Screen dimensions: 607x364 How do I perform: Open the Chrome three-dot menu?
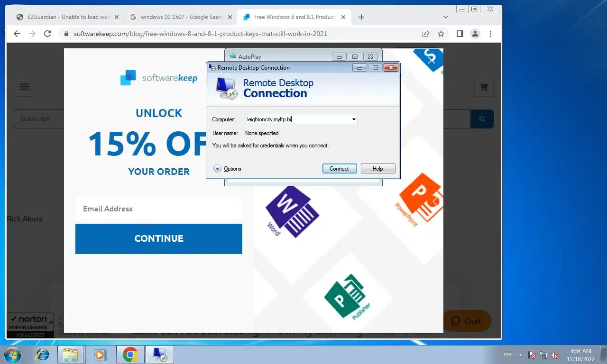[490, 34]
